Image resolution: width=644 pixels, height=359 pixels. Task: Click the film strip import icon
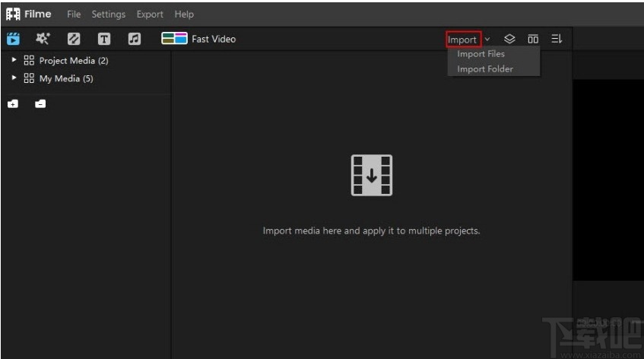point(372,175)
